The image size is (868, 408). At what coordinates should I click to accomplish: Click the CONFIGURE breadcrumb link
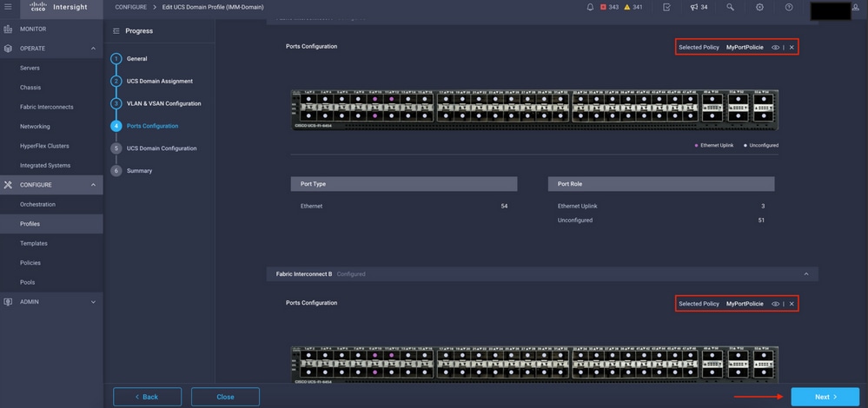click(130, 7)
